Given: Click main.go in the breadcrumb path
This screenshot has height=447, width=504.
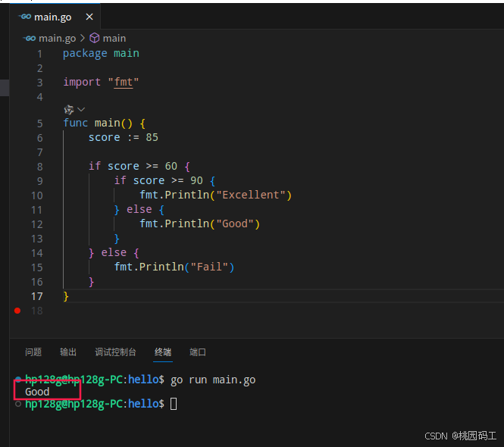Looking at the screenshot, I should pos(57,38).
